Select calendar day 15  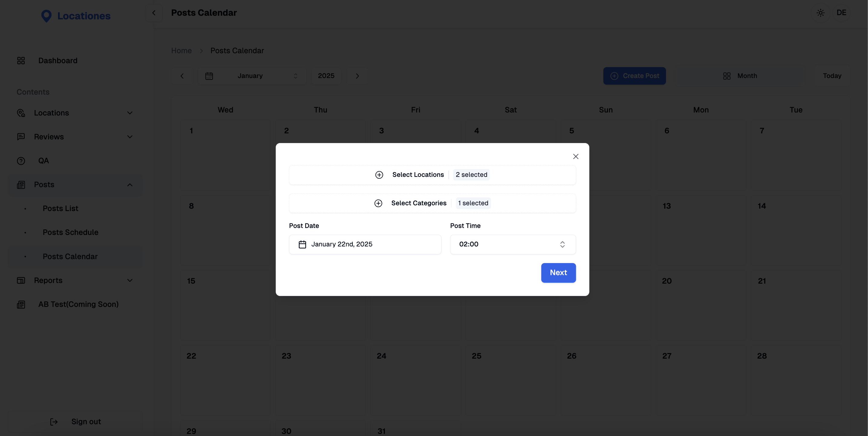point(225,305)
